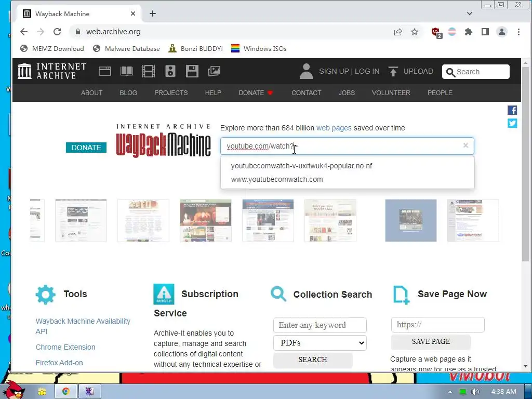Screen dimensions: 532x399
Task: Expand the PDFs collection dropdown
Action: 320,343
